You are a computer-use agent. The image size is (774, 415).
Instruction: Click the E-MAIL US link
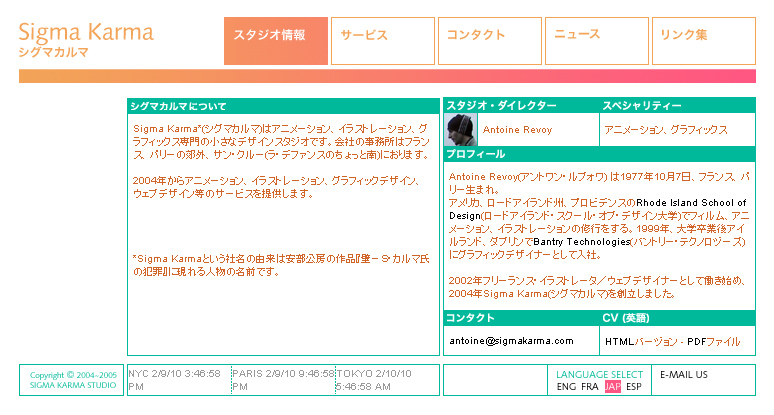[x=684, y=375]
